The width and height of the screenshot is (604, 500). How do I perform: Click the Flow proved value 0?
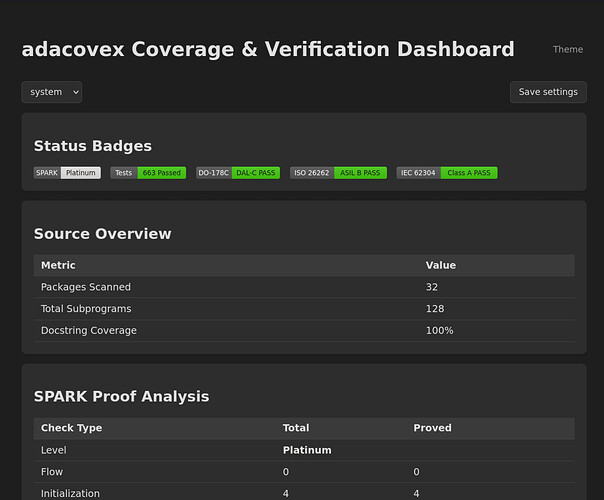[416, 472]
